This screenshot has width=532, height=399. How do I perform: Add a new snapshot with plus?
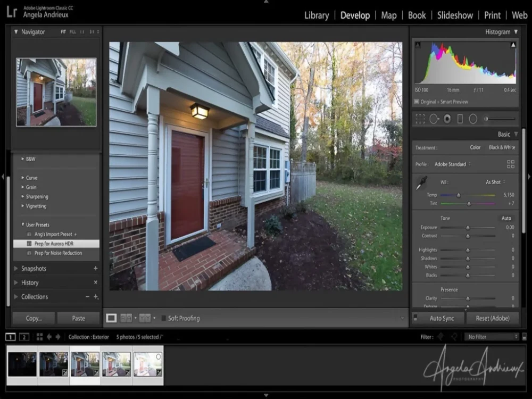click(96, 268)
